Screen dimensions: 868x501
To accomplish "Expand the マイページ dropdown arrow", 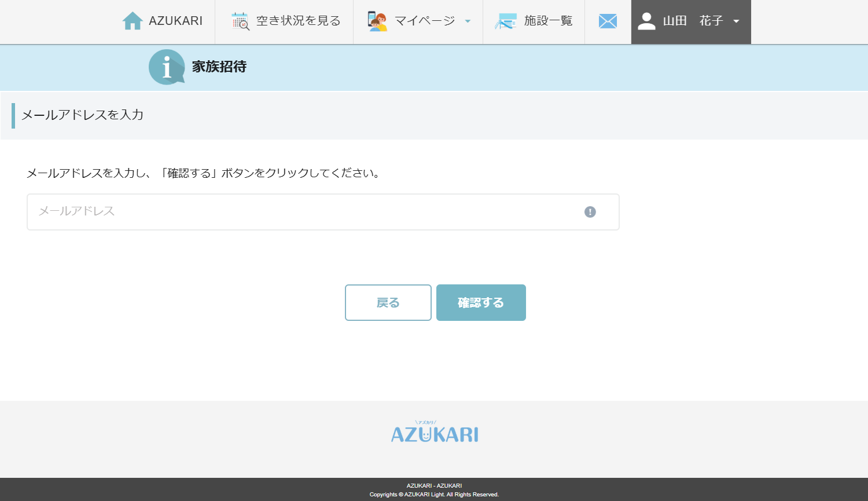I will click(468, 21).
